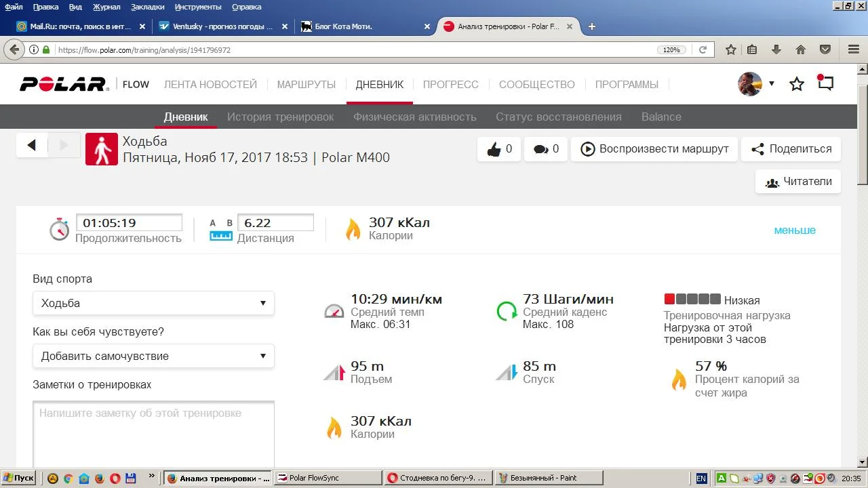Click the thumbs-up like icon
This screenshot has width=868, height=488.
[492, 149]
